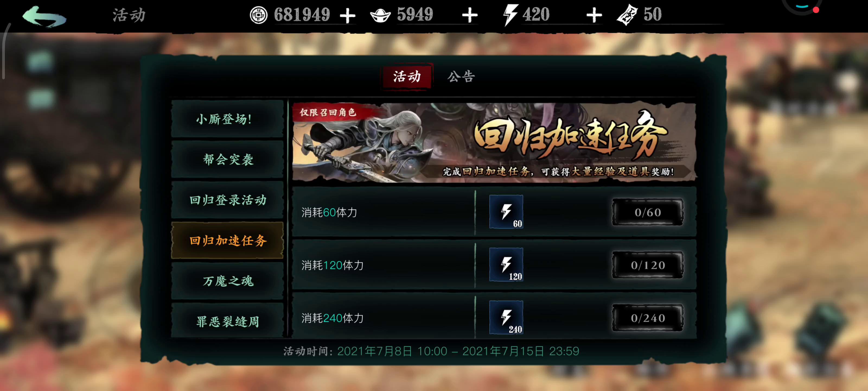Switch to the 公告 tab
The height and width of the screenshot is (391, 868).
461,77
